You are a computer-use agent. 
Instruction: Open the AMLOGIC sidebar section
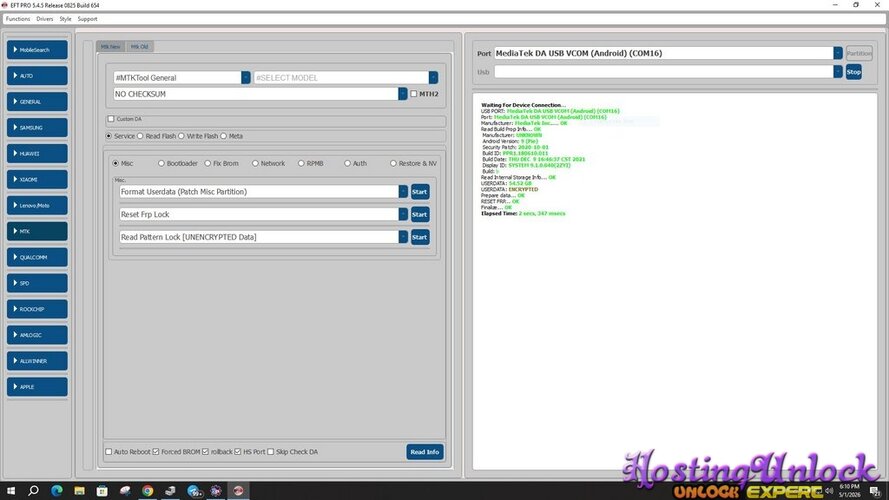pyautogui.click(x=37, y=335)
